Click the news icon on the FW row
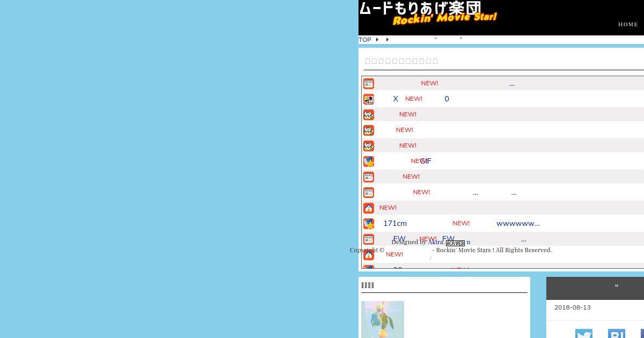The width and height of the screenshot is (644, 338). click(x=369, y=239)
